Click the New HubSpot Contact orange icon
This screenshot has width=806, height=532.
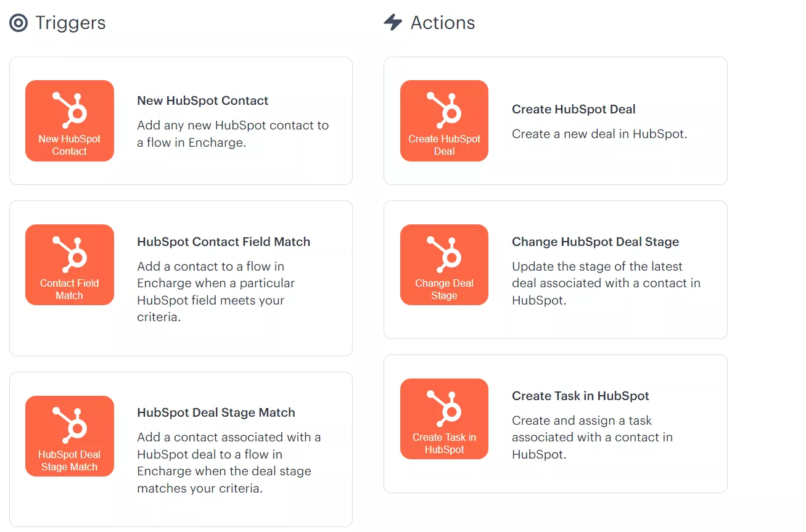click(x=70, y=121)
